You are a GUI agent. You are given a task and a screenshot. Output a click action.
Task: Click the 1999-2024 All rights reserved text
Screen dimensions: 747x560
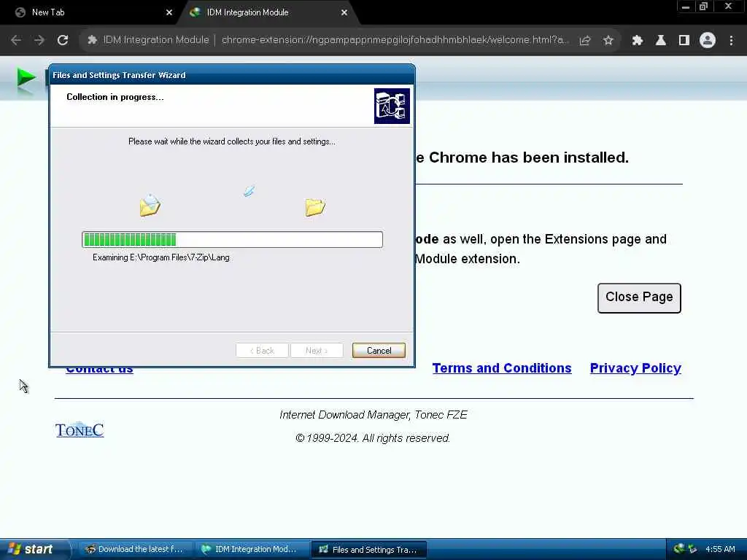(x=373, y=438)
